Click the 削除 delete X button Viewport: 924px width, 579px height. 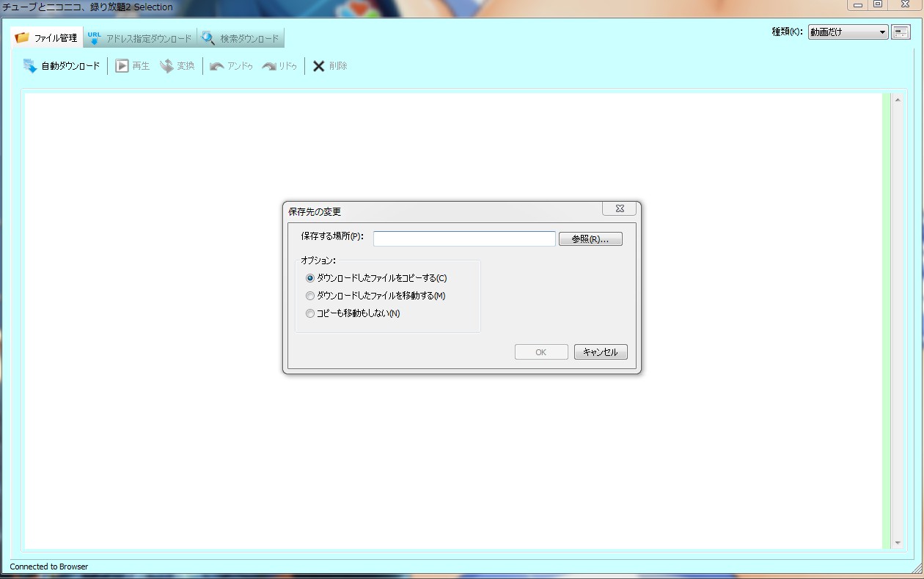[329, 66]
